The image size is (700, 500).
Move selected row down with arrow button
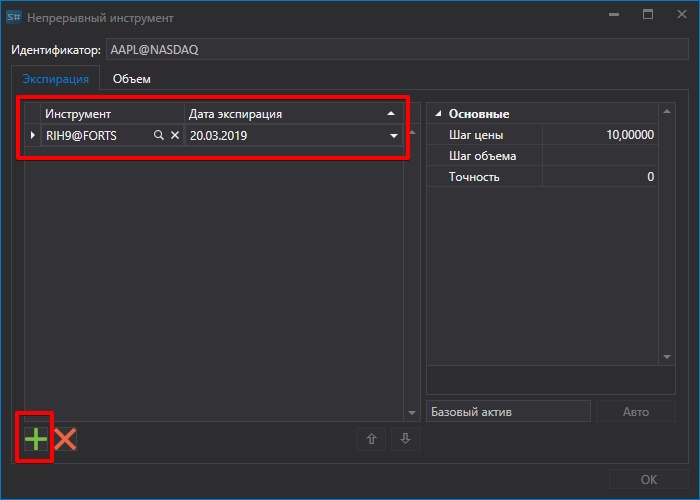[405, 439]
